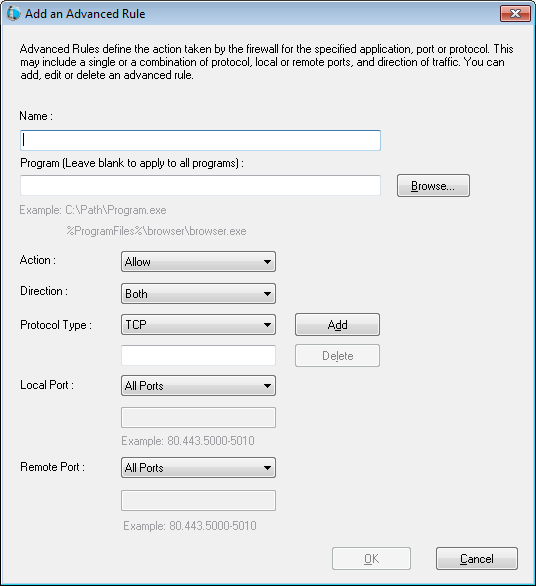This screenshot has height=586, width=536.
Task: Focus the Name text field
Action: point(200,141)
